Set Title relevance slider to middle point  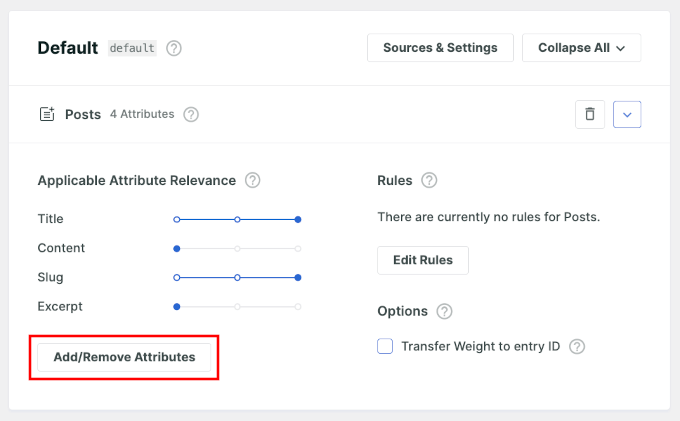tap(237, 219)
